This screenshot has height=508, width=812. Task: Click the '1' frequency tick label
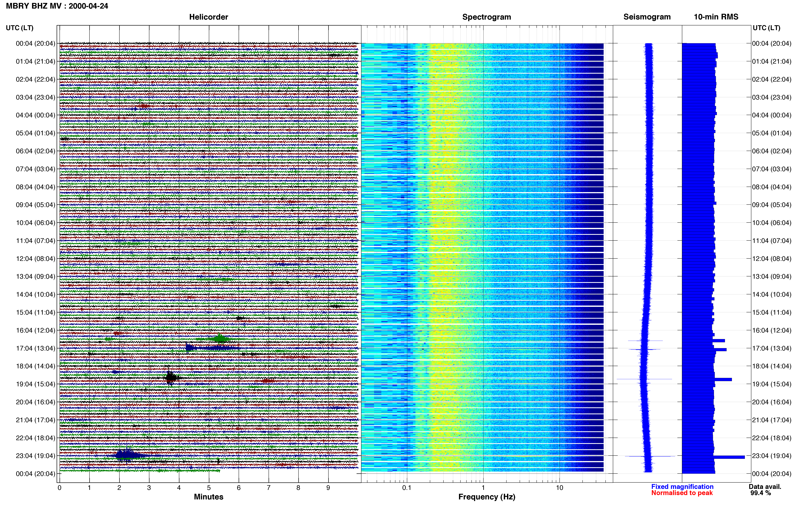tap(483, 487)
